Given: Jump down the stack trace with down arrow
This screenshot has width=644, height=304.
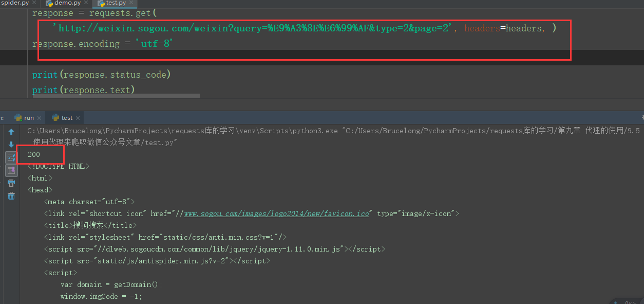Looking at the screenshot, I should (11, 145).
